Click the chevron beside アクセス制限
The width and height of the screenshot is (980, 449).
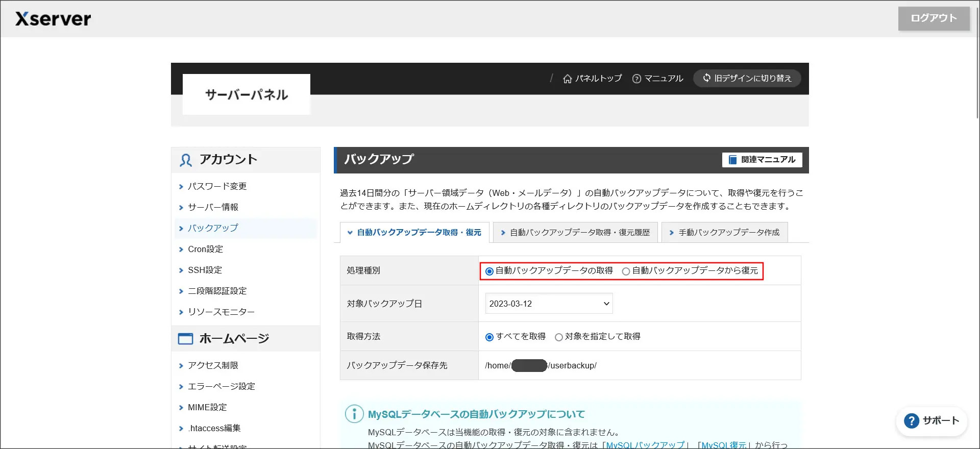[x=181, y=366]
